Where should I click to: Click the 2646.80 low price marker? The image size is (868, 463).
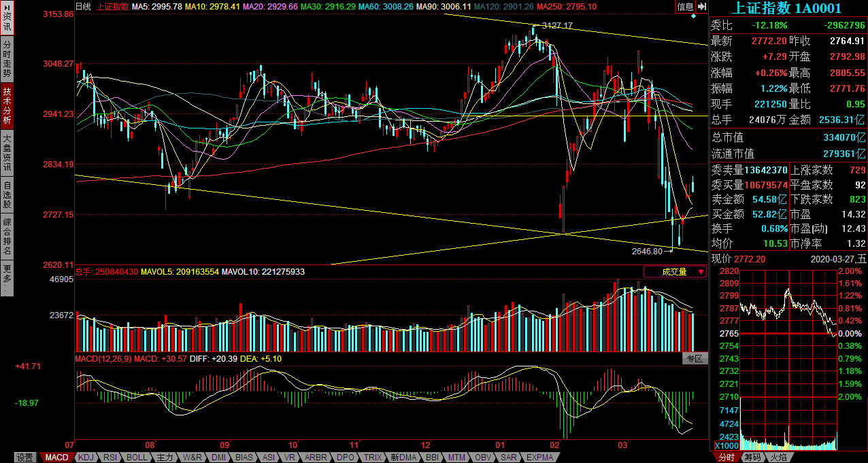point(647,251)
